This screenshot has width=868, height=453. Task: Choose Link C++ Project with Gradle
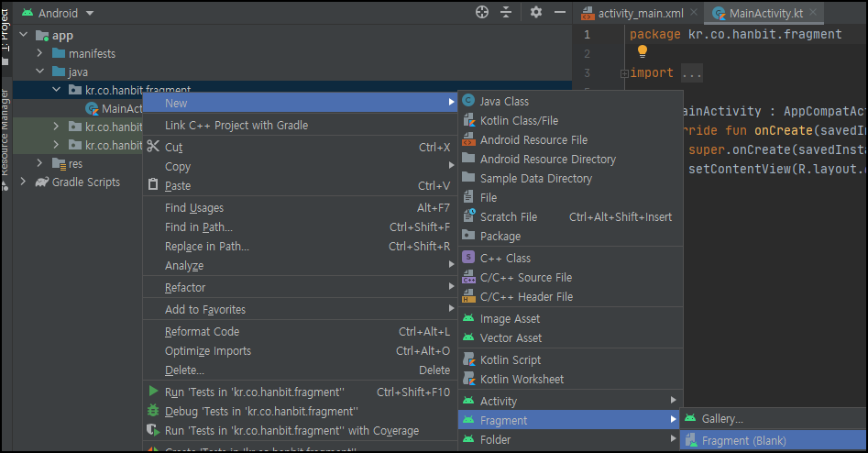(x=300, y=125)
